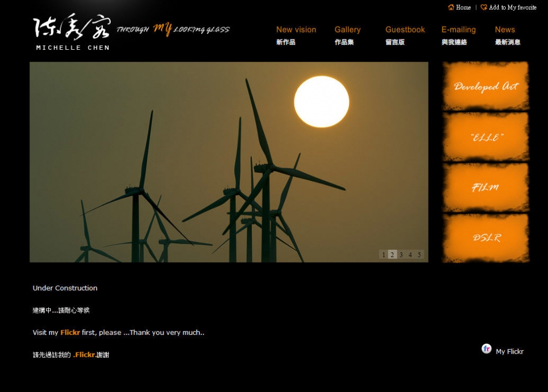Select the FILM orange button
This screenshot has width=548, height=392.
485,188
